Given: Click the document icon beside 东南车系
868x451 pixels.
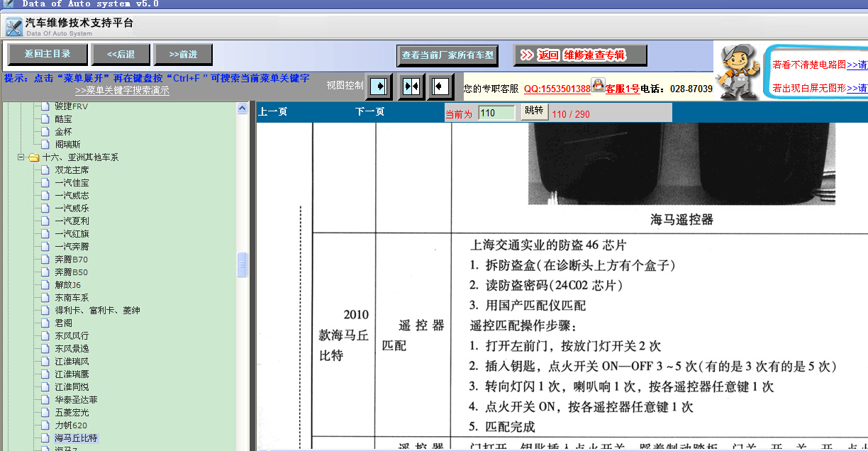Looking at the screenshot, I should 45,298.
